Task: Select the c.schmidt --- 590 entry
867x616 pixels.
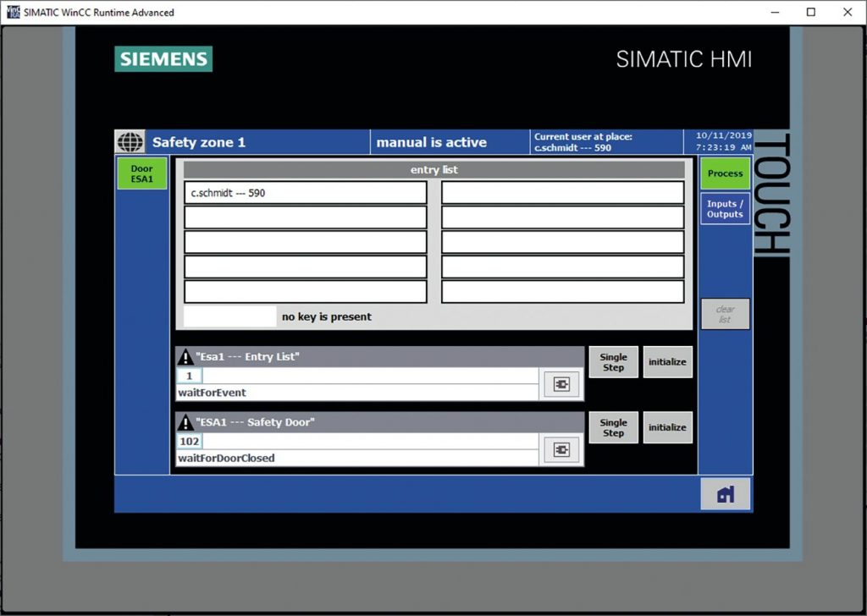Action: click(x=306, y=193)
